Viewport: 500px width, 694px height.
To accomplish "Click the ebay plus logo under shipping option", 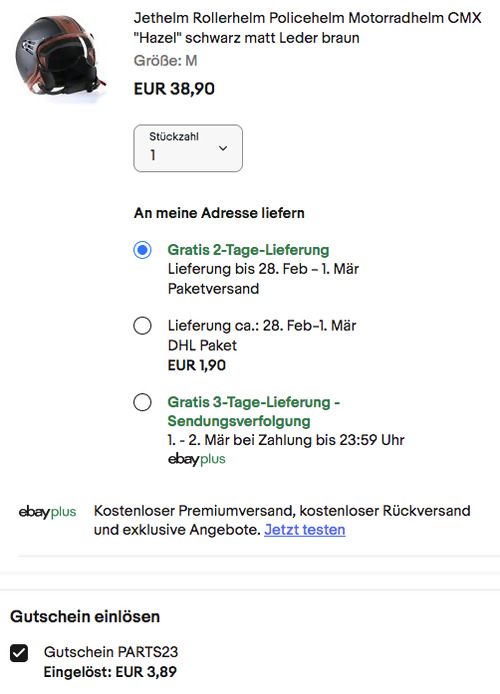I will pos(196,459).
